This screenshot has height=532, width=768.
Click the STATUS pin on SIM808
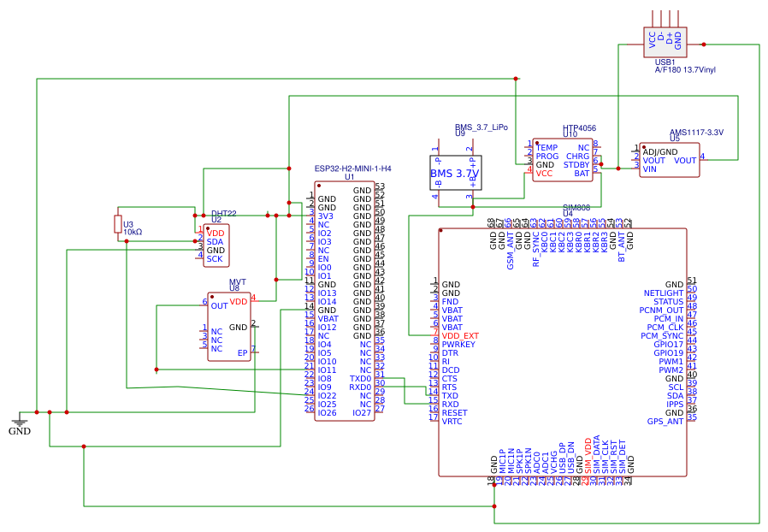(x=668, y=302)
